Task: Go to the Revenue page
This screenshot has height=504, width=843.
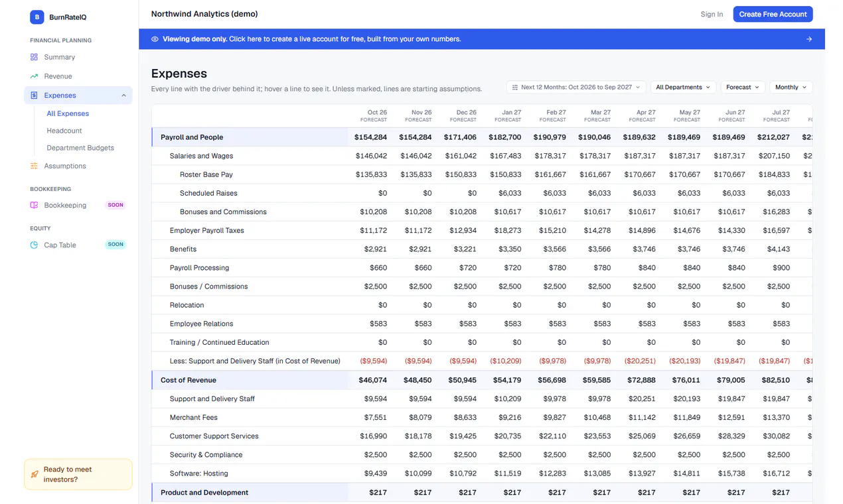Action: (x=78, y=76)
